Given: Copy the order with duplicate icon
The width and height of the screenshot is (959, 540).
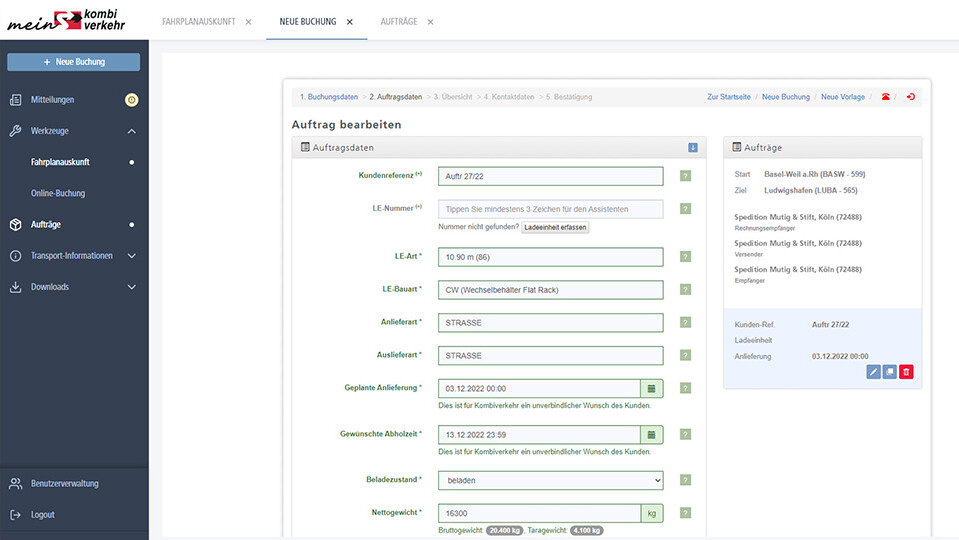Looking at the screenshot, I should pyautogui.click(x=889, y=372).
